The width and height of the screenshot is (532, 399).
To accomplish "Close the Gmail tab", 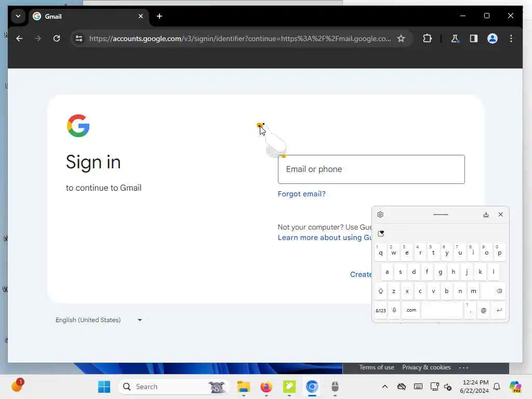I will point(141,16).
